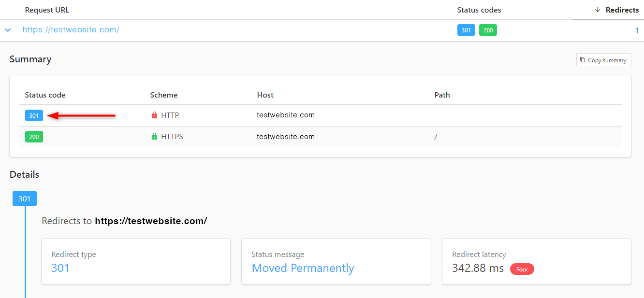
Task: Click the blue 301 badge in the header row
Action: (x=466, y=30)
